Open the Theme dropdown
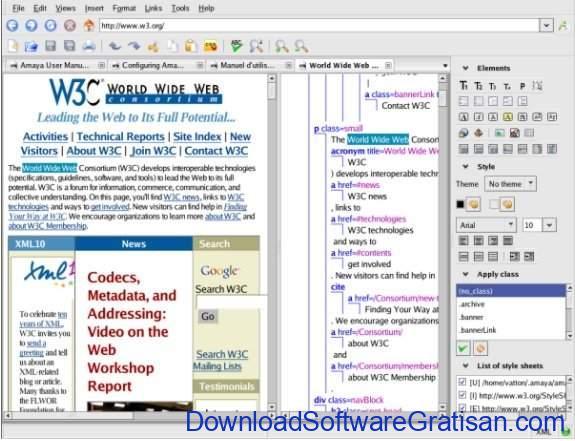 click(x=510, y=184)
